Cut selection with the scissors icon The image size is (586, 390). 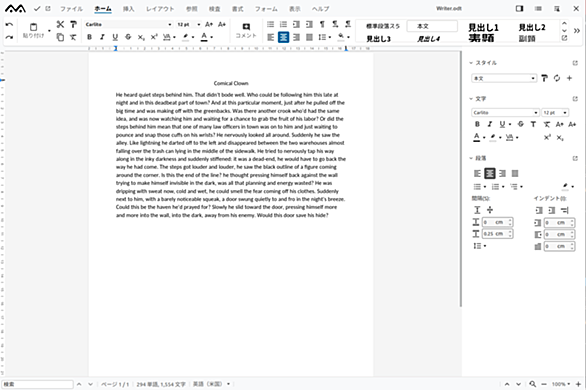pos(60,25)
